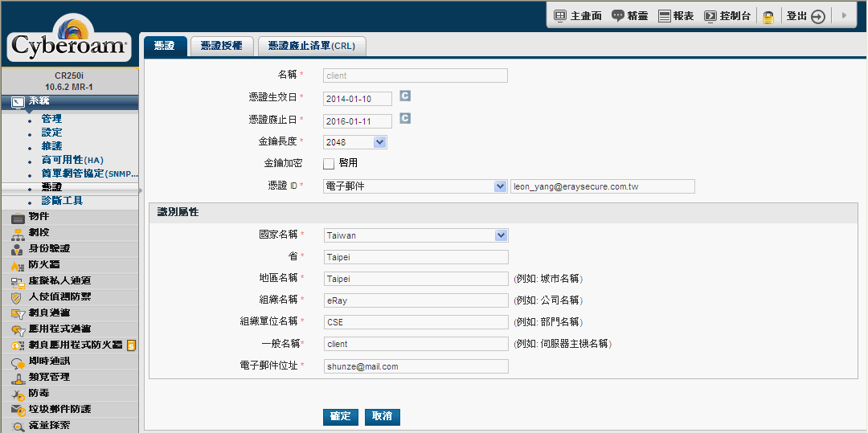Click the 確定 button
Image resolution: width=868 pixels, height=433 pixels.
tap(340, 416)
